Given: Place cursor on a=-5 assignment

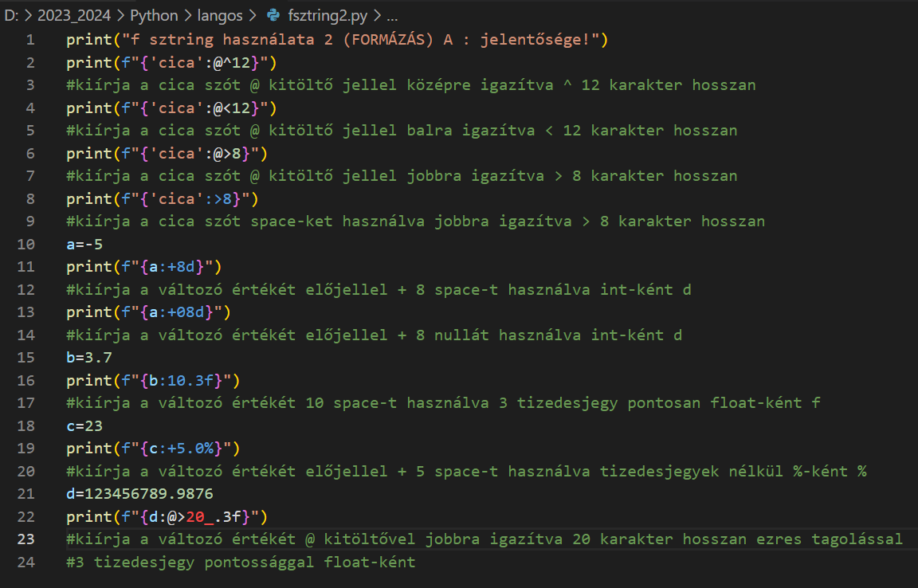Looking at the screenshot, I should tap(84, 244).
